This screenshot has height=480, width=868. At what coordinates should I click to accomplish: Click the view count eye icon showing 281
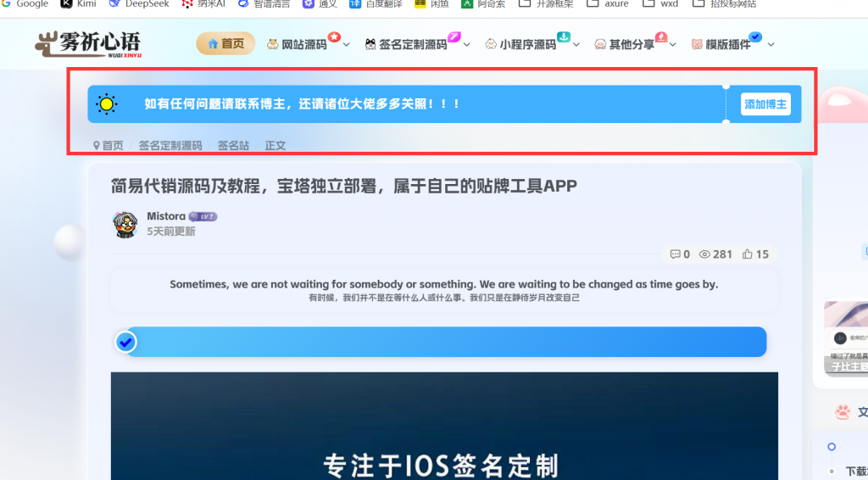(x=704, y=254)
